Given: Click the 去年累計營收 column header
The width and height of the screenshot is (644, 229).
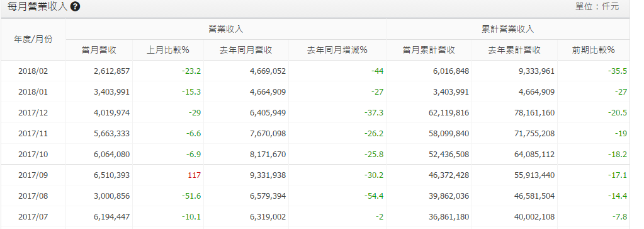Looking at the screenshot, I should point(514,50).
